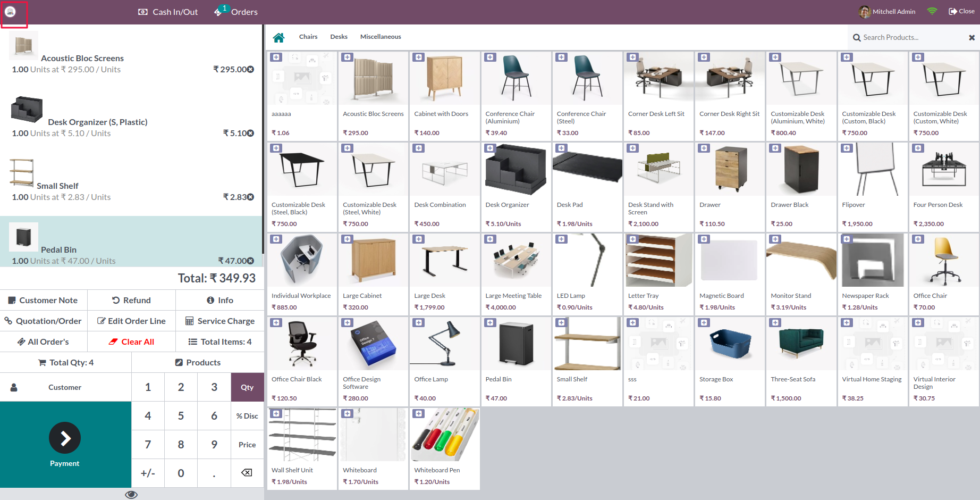Clear All order lines
This screenshot has height=500, width=980.
[x=131, y=341]
